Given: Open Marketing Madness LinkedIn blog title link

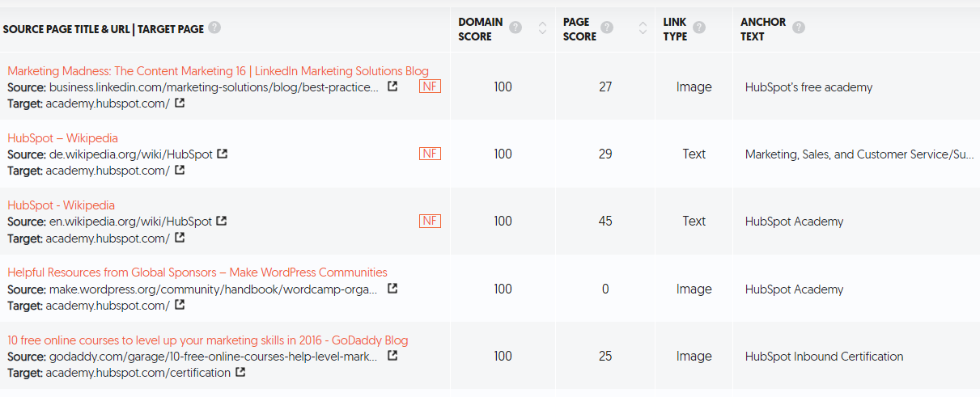Looking at the screenshot, I should click(218, 71).
